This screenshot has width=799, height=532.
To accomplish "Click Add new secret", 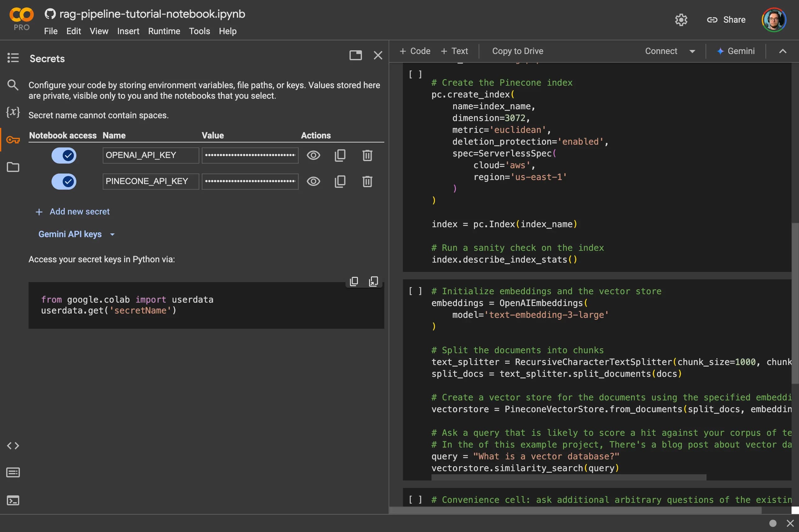I will pyautogui.click(x=72, y=212).
